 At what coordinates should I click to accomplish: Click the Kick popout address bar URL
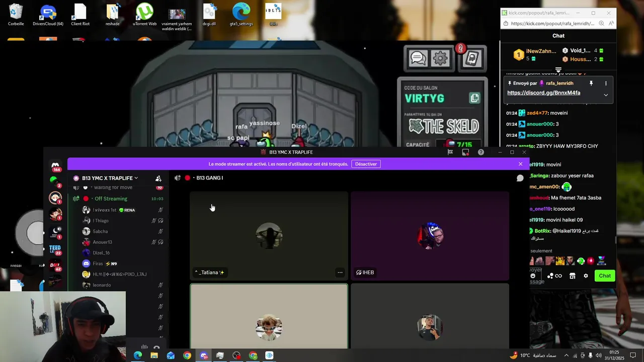click(x=552, y=23)
